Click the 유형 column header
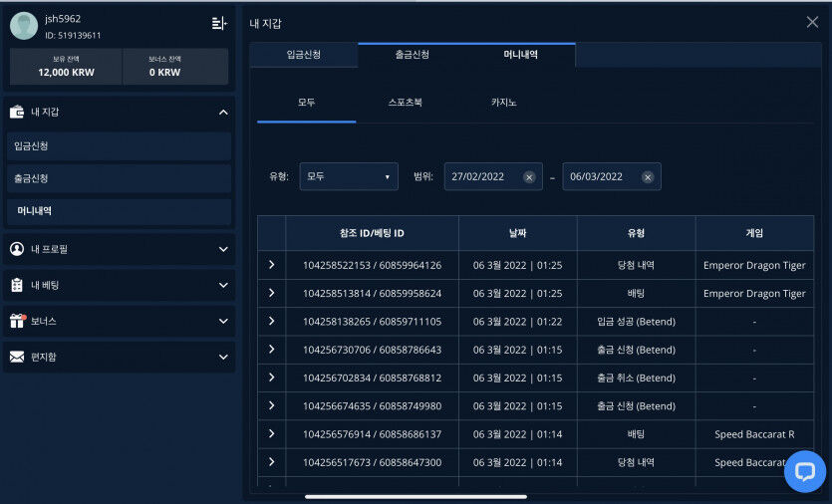This screenshot has height=504, width=832. [x=636, y=233]
